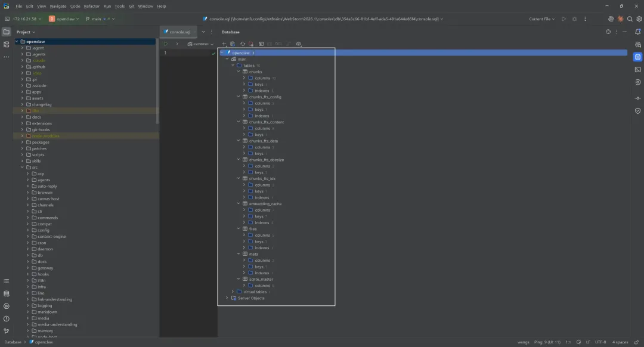Select the extensions folder in Project tree

[x=42, y=123]
